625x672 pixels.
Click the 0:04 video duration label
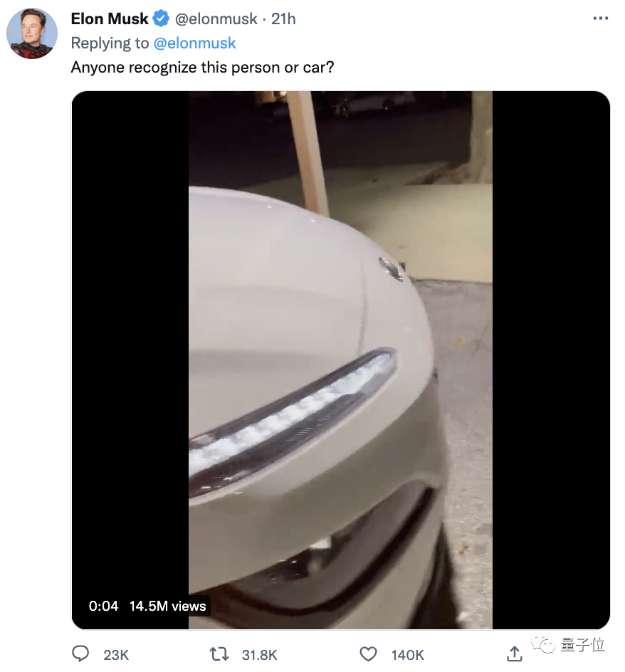click(x=103, y=606)
